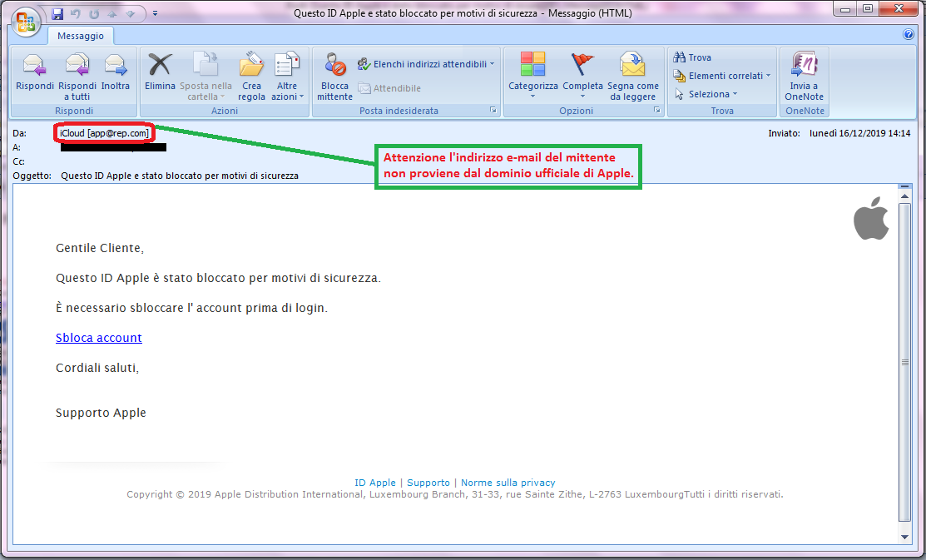
Task: Open the Categorizza color categories menu
Action: point(532,76)
